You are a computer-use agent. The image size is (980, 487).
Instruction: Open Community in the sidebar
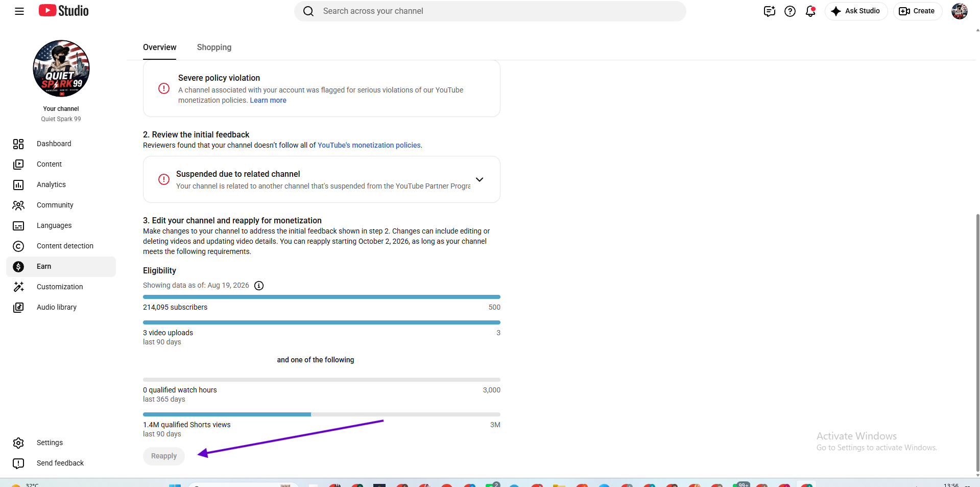pyautogui.click(x=61, y=205)
